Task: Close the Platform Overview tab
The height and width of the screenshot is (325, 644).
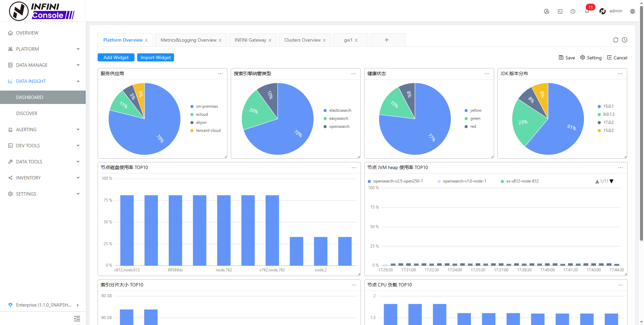Action: point(146,40)
